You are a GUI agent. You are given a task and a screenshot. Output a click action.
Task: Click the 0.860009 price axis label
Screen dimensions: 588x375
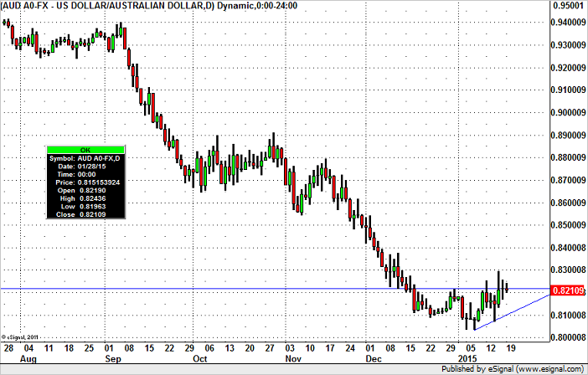pos(568,203)
